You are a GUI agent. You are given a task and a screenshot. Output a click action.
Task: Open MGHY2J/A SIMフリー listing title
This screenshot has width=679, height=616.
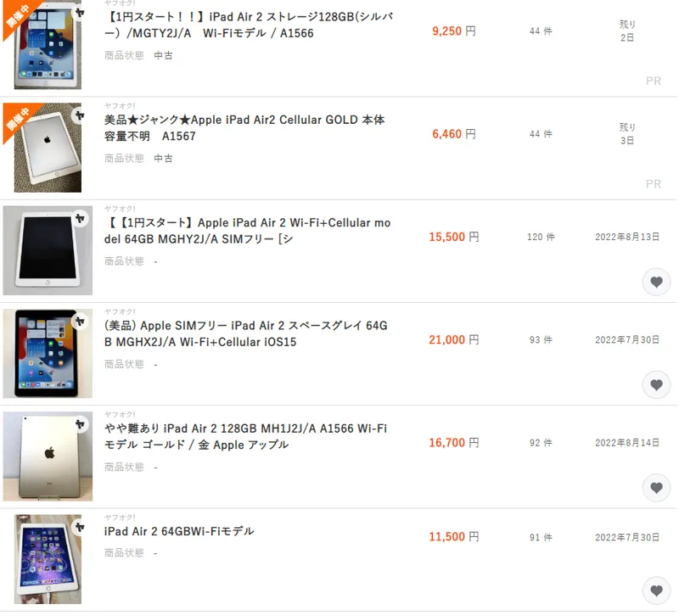[x=247, y=231]
